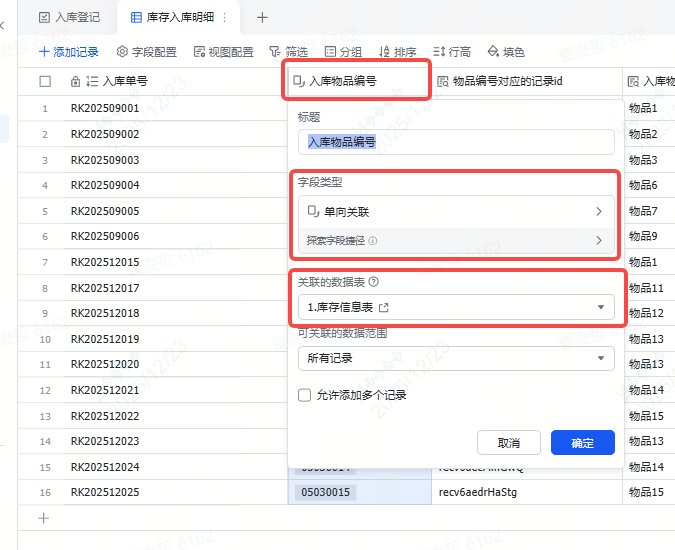Click the plus icon to add a new tab
The height and width of the screenshot is (550, 675).
(262, 17)
